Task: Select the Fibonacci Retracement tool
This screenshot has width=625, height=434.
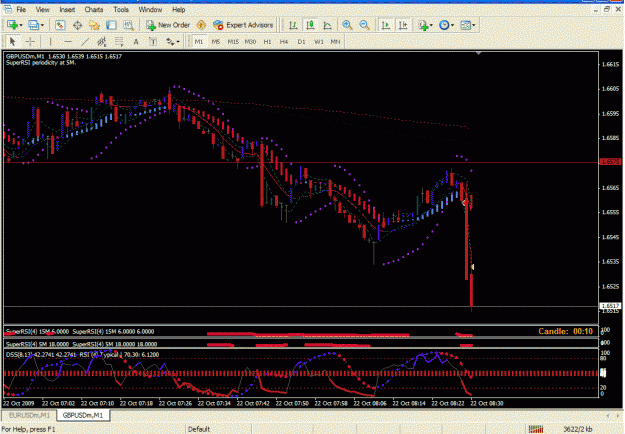Action: point(119,41)
